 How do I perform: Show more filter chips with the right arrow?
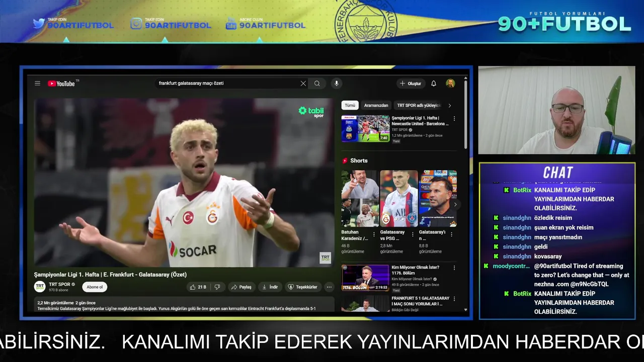pyautogui.click(x=449, y=106)
